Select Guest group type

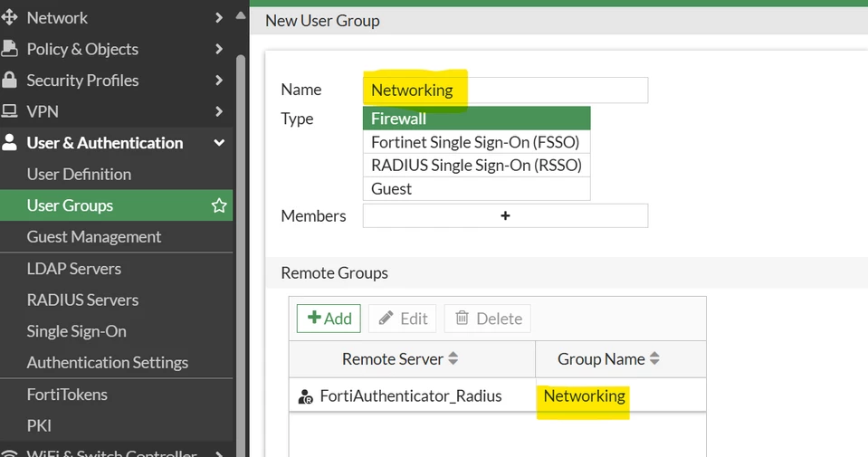pos(477,188)
